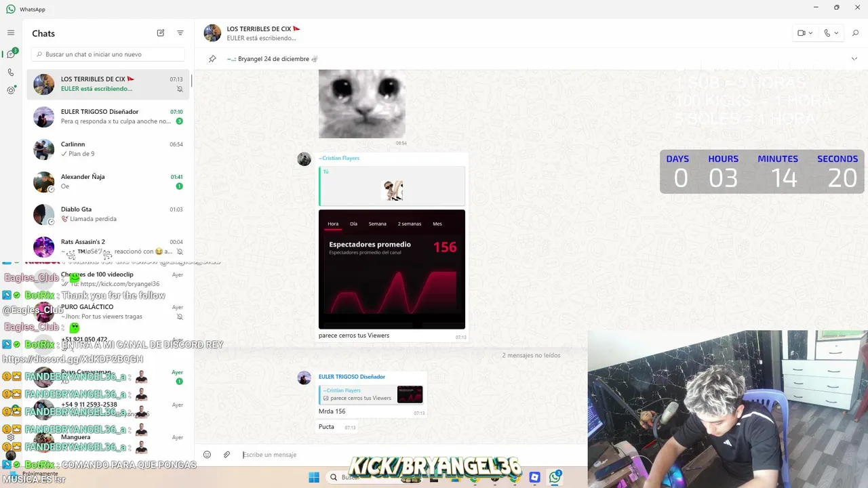Click the unread badge on Alexander Ñaja
Viewport: 868px width, 488px height.
tap(179, 186)
